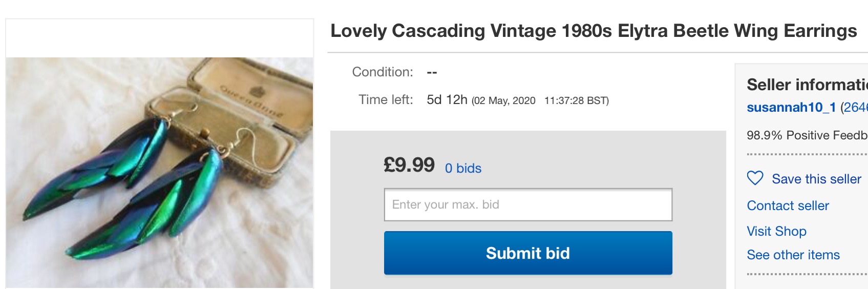The width and height of the screenshot is (868, 289).
Task: Click the 5d 12h time left value
Action: point(447,99)
